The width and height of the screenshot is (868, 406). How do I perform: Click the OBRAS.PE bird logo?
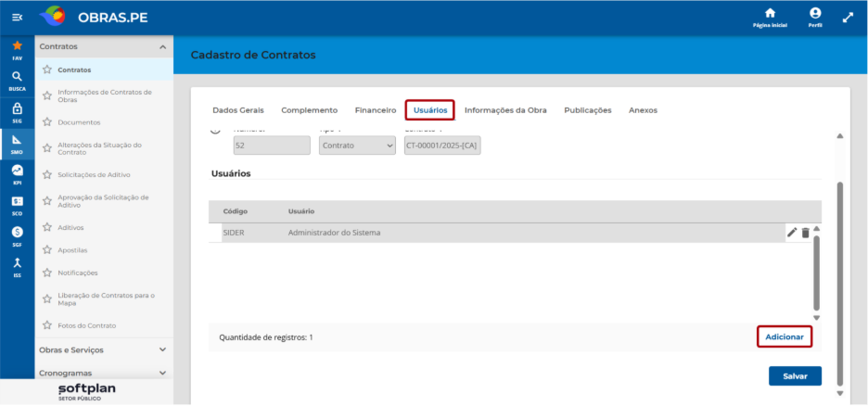(x=53, y=17)
